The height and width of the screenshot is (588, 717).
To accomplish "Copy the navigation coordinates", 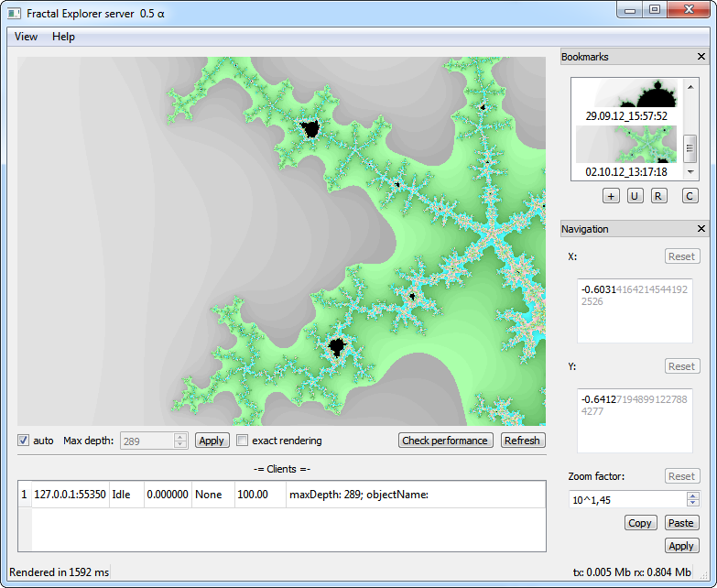I will (640, 523).
